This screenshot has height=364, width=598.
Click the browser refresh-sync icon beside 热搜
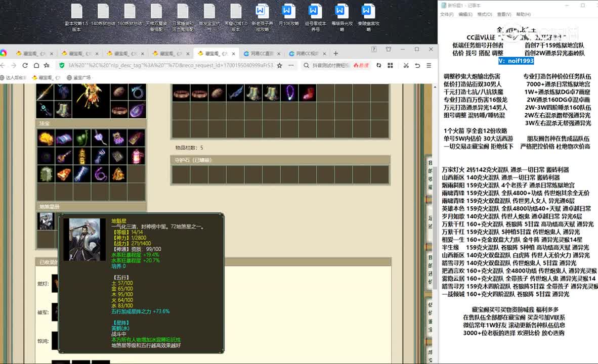(379, 66)
